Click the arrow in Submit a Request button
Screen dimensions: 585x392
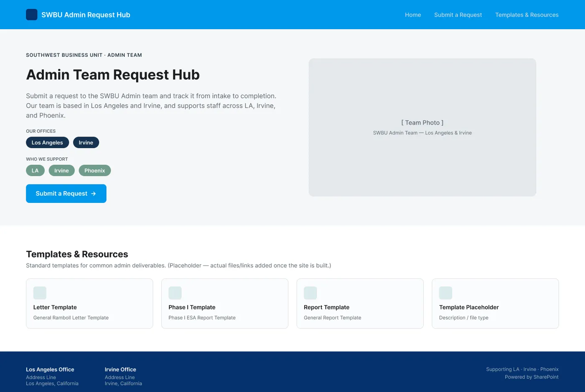coord(94,194)
